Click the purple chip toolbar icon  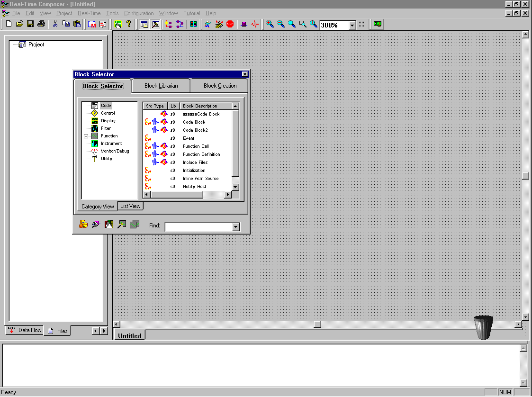(x=244, y=24)
